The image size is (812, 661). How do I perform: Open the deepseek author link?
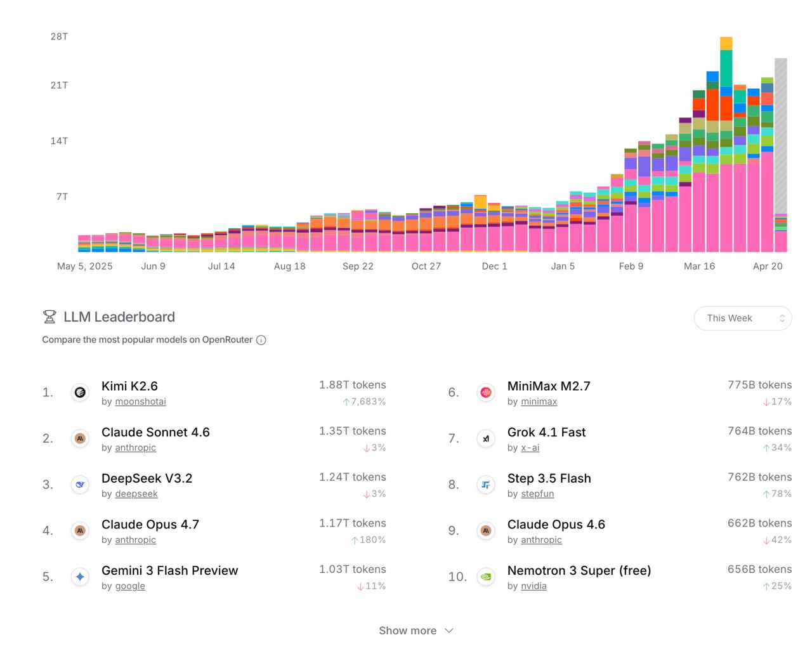tap(136, 494)
